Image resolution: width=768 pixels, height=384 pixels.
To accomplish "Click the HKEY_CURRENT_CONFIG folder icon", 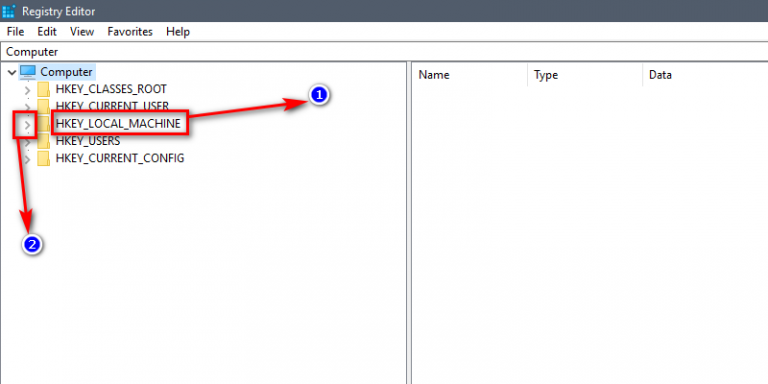I will [x=44, y=158].
